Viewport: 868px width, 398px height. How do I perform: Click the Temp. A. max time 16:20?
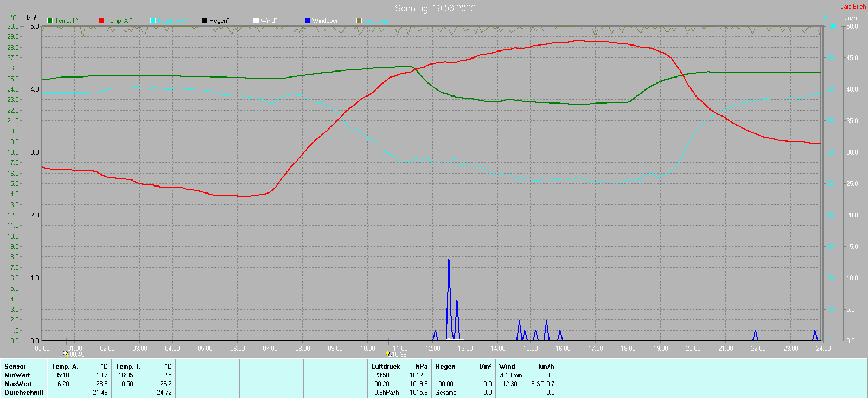pos(62,384)
